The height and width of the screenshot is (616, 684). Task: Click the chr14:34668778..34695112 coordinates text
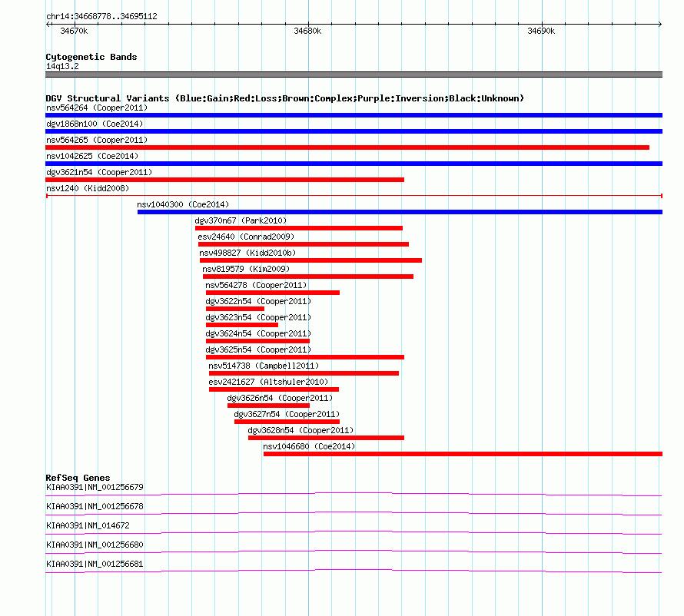pyautogui.click(x=101, y=17)
